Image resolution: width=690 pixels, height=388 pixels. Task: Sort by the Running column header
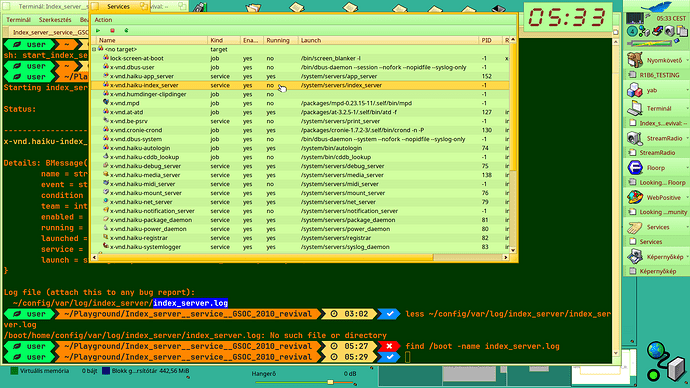coord(280,40)
